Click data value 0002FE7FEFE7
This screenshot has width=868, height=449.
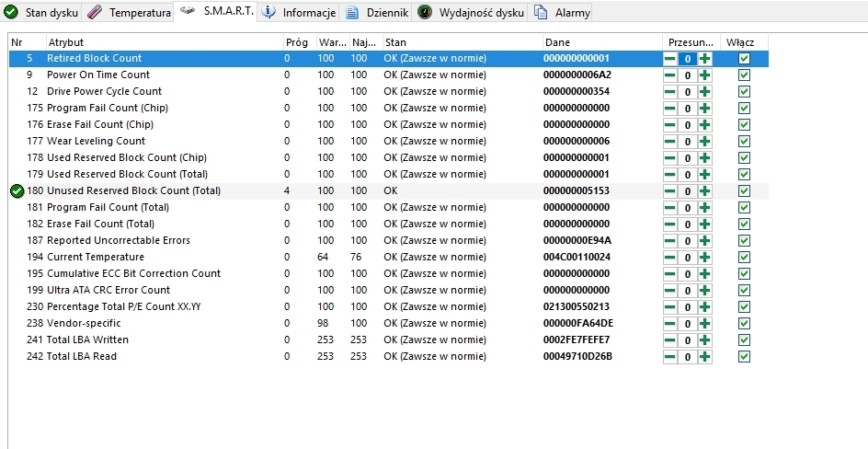pos(577,340)
